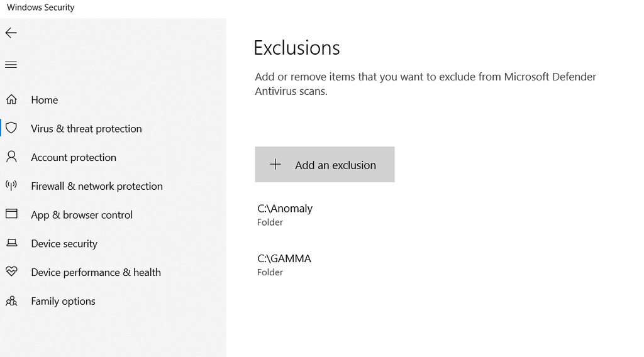Click the App & browser window icon
This screenshot has width=644, height=357.
(x=11, y=214)
